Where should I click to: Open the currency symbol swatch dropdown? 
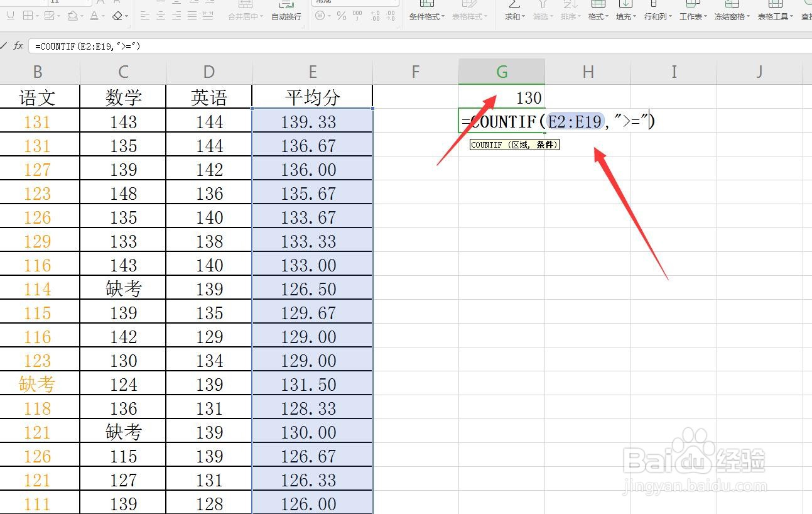click(329, 16)
